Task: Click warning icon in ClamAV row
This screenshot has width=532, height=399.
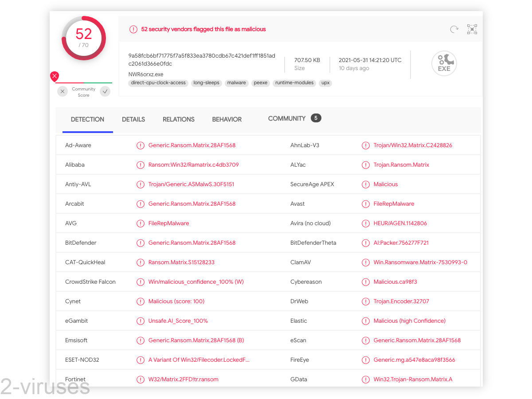Action: (366, 262)
